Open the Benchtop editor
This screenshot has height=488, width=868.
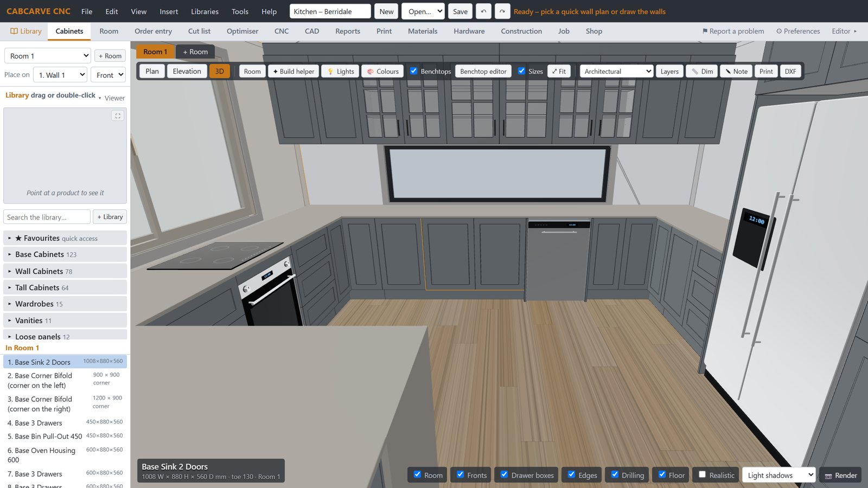(483, 71)
